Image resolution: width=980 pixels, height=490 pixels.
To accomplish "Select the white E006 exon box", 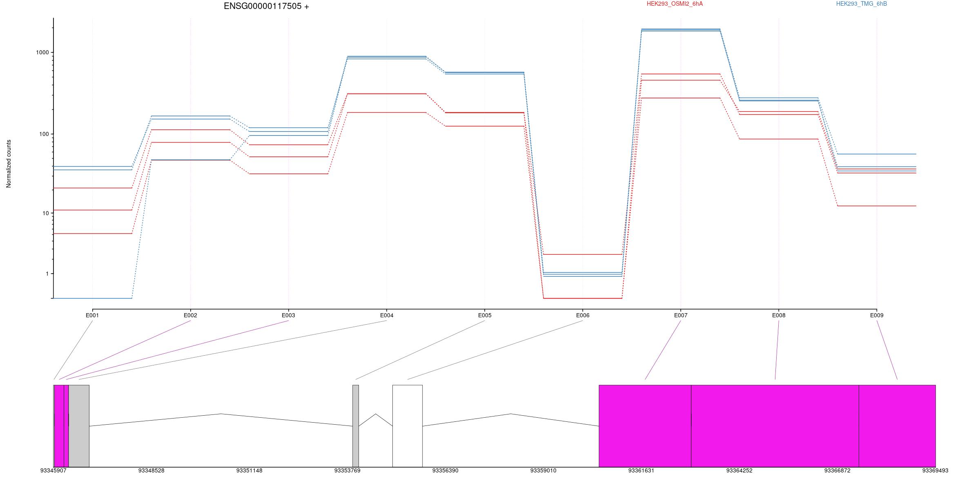I will tap(408, 426).
